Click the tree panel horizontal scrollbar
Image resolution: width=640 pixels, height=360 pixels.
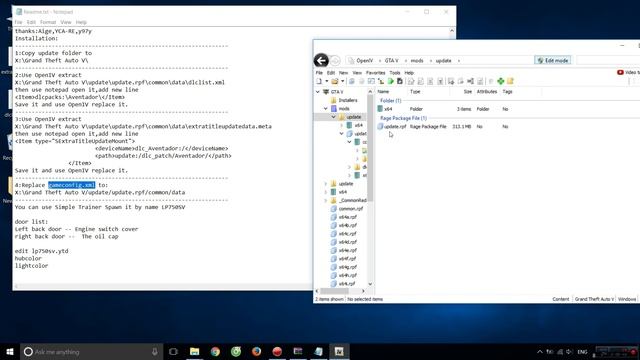click(334, 291)
